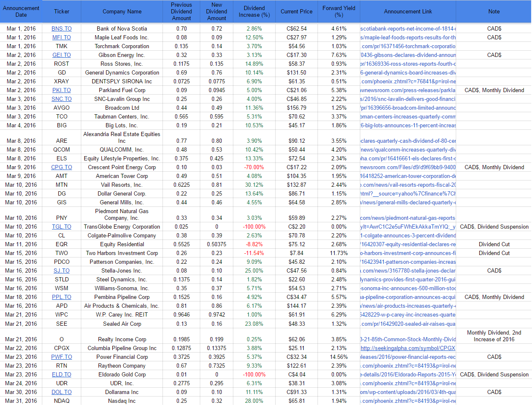This screenshot has height=407, width=532.
Task: Open the Maple Leaf Foods announcement link
Action: [408, 37]
